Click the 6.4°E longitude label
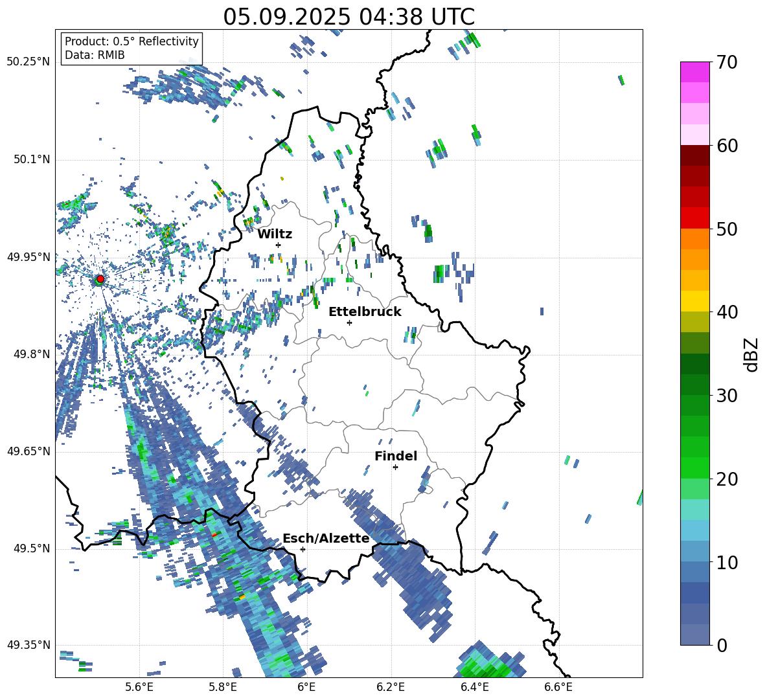This screenshot has width=767, height=700. 474,687
